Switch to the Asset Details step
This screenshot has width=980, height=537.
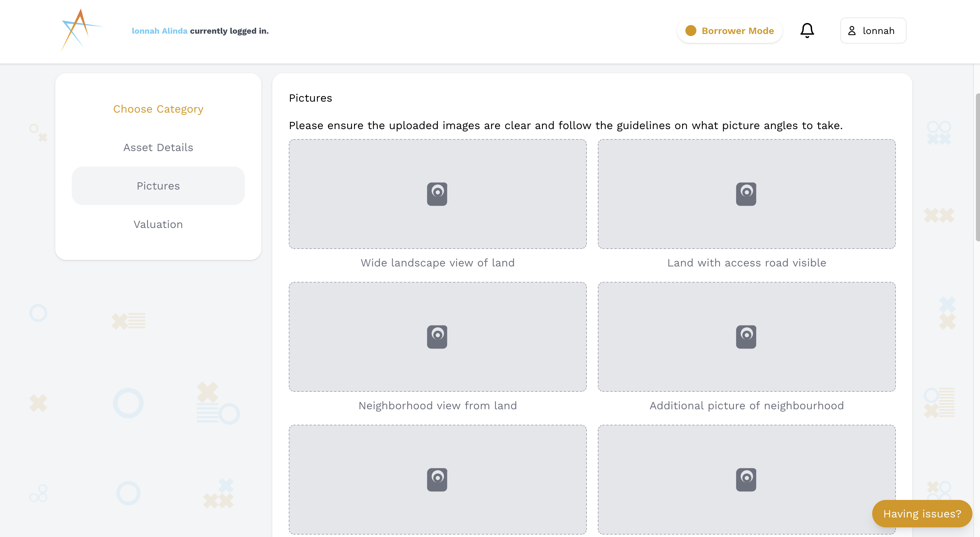(158, 147)
